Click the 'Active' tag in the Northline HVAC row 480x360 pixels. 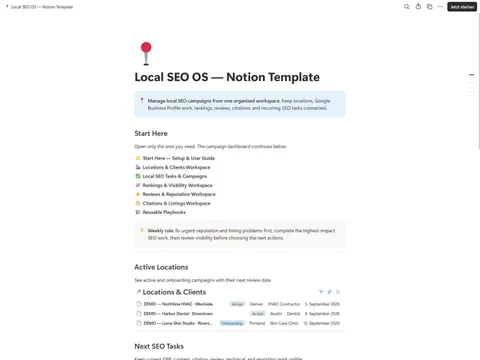click(x=237, y=304)
